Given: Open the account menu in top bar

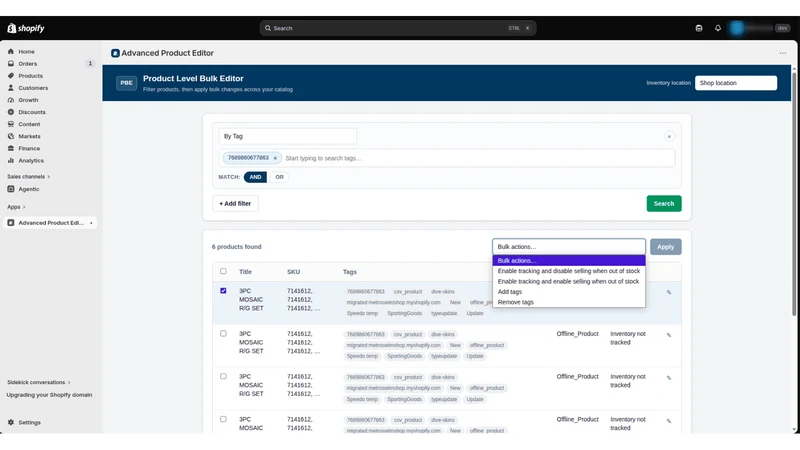Looking at the screenshot, I should [x=759, y=28].
